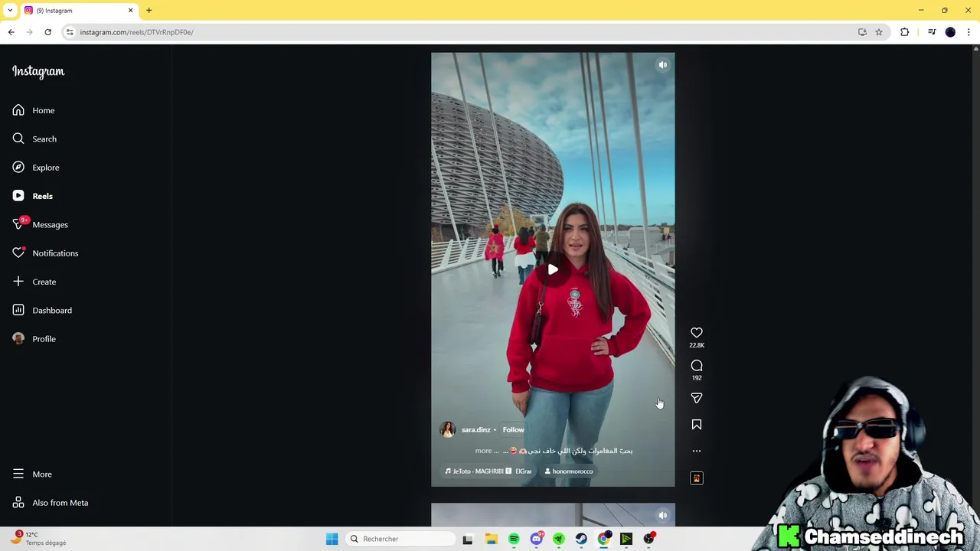This screenshot has height=551, width=980.
Task: Open Spotify from the taskbar
Action: [x=514, y=539]
